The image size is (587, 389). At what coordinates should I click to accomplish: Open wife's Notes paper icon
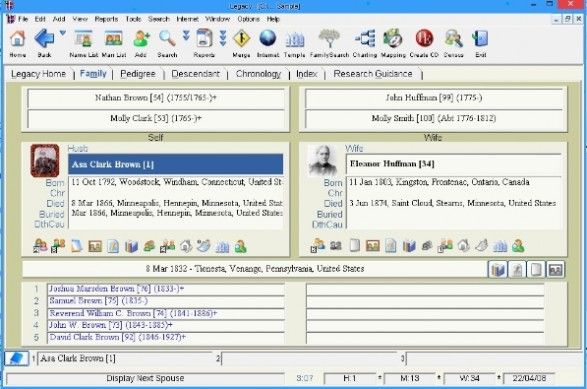click(355, 246)
